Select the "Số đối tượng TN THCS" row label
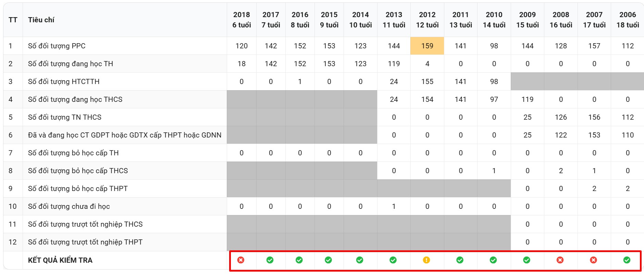 point(65,117)
